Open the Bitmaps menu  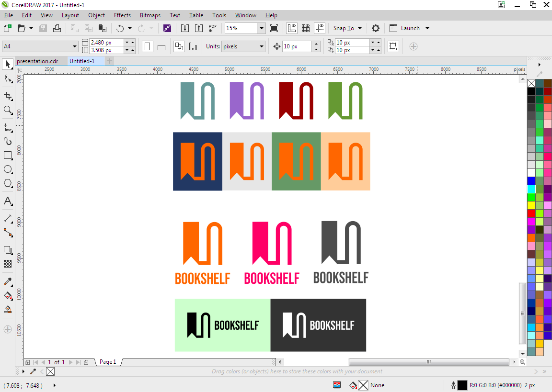point(150,15)
